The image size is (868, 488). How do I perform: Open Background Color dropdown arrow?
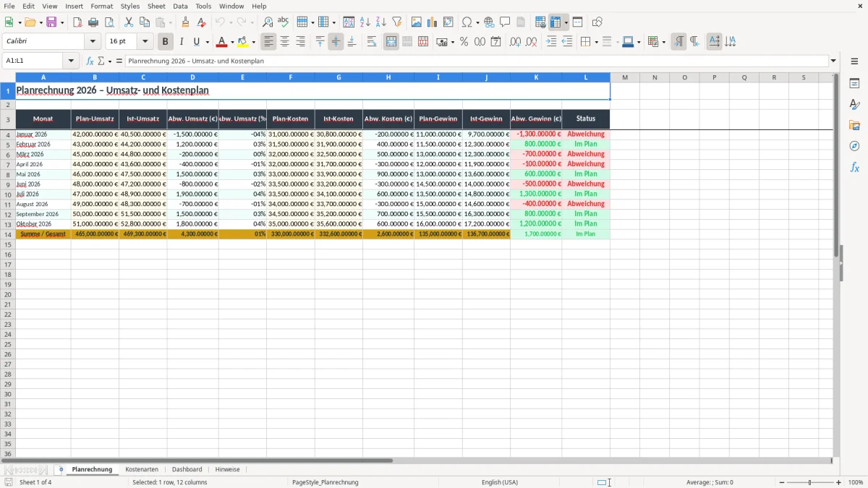point(254,42)
